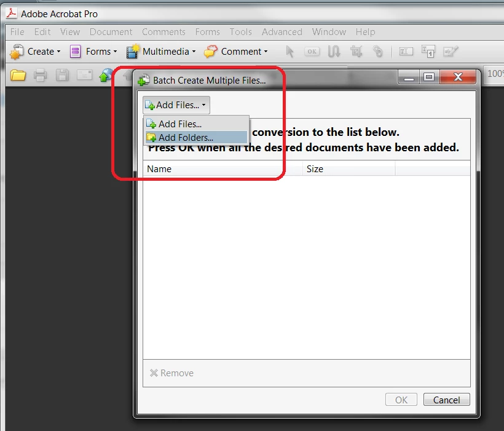Select the Link tool chain icon

point(378,52)
